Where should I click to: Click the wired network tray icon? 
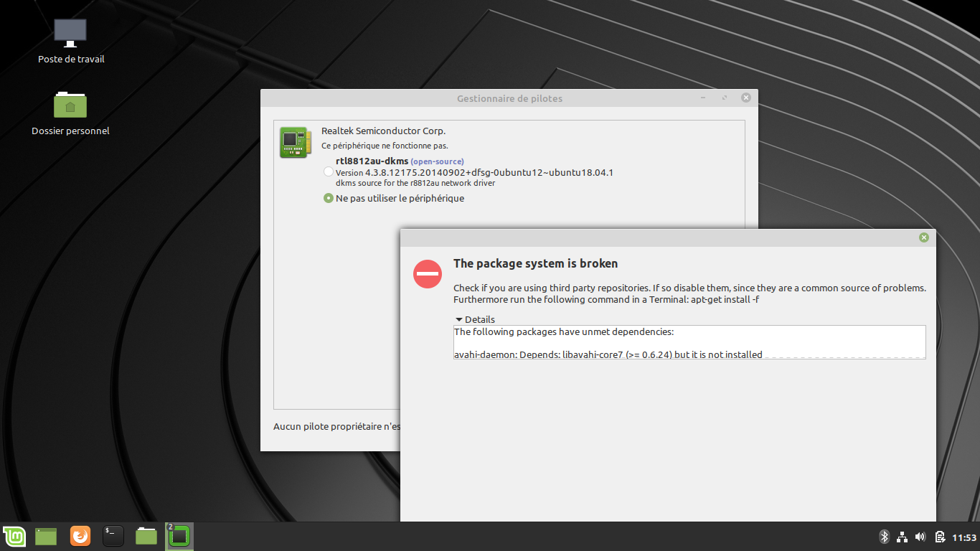click(x=903, y=537)
